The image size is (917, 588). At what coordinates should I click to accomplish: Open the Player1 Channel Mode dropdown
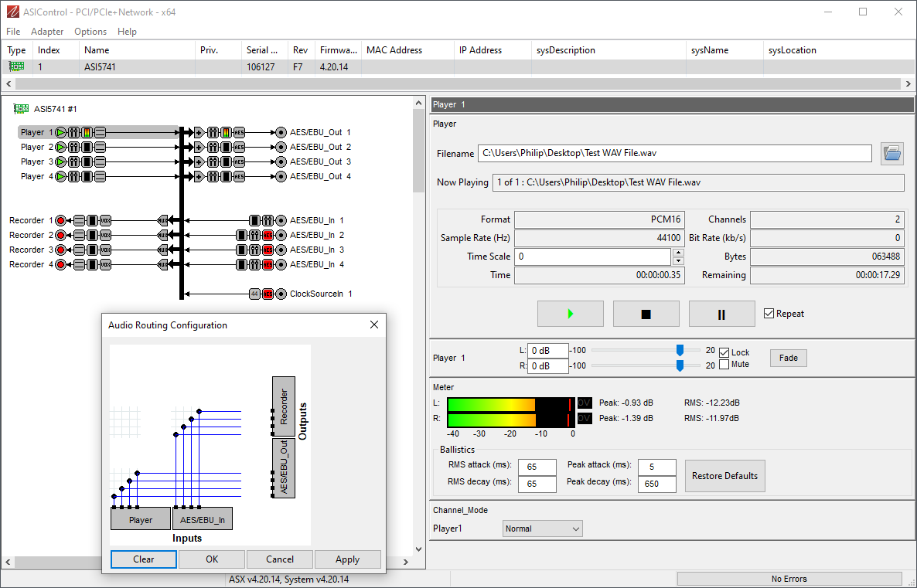(x=542, y=529)
